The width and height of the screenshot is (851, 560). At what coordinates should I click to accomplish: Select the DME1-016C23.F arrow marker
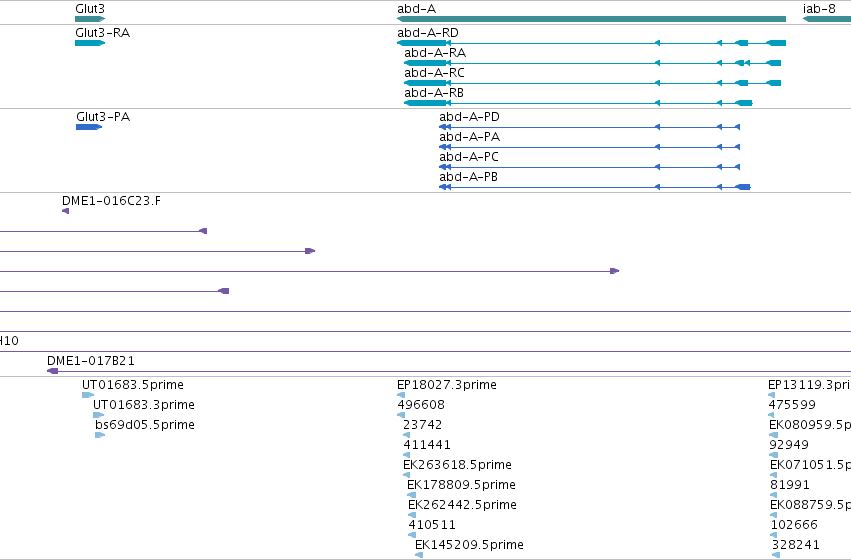tap(66, 211)
